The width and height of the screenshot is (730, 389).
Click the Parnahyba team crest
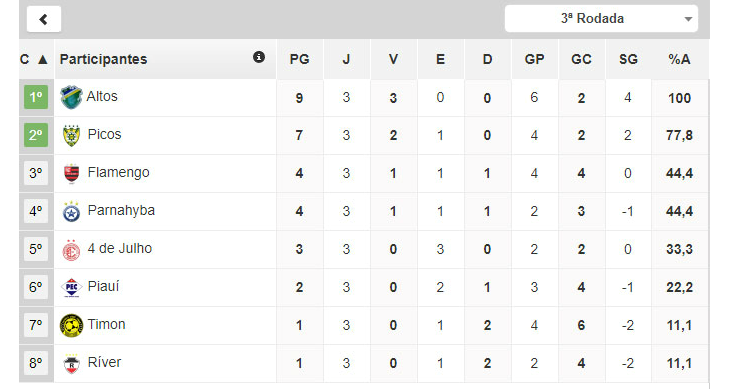(71, 211)
